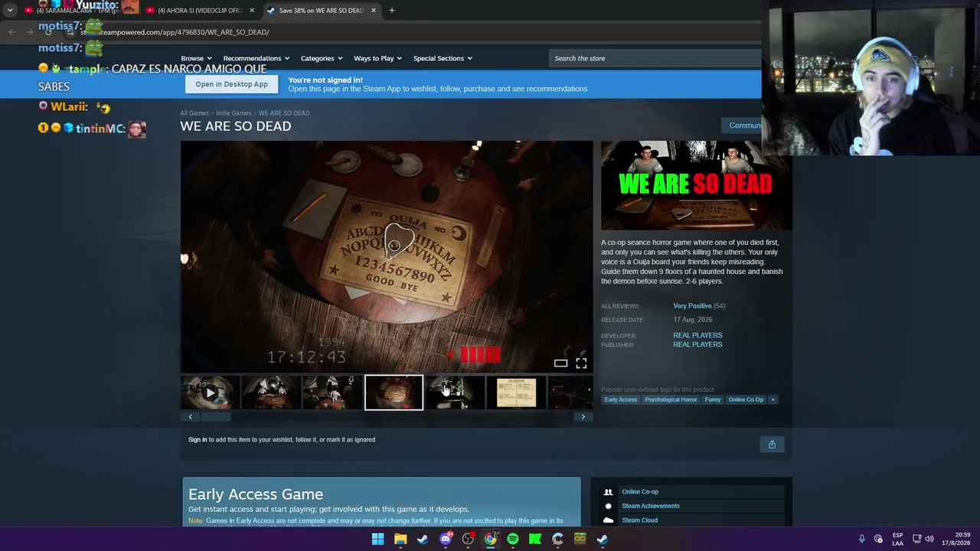Select the Psychological Horror tag
The height and width of the screenshot is (551, 980).
671,399
